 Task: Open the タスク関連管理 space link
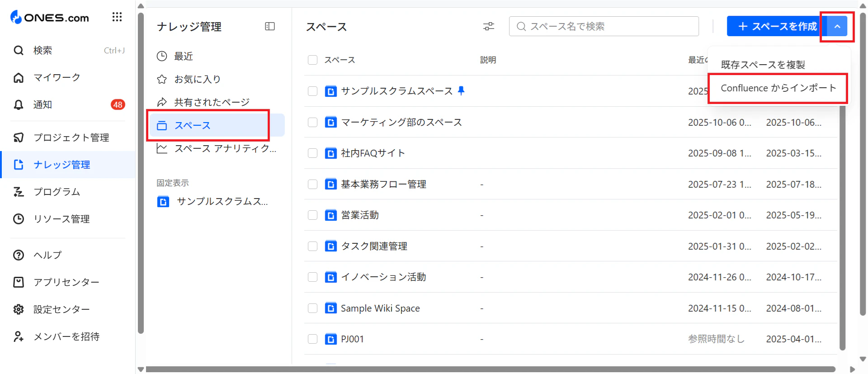tap(374, 246)
